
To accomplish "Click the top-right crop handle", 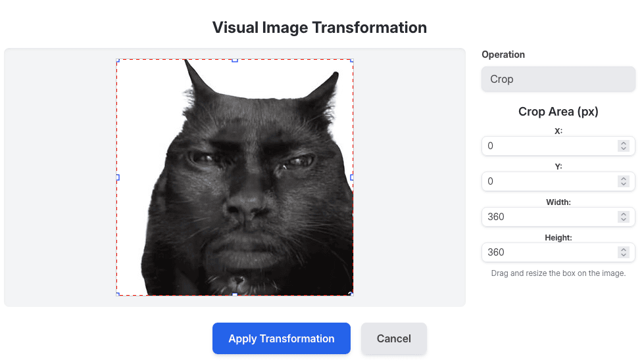I will tap(352, 60).
